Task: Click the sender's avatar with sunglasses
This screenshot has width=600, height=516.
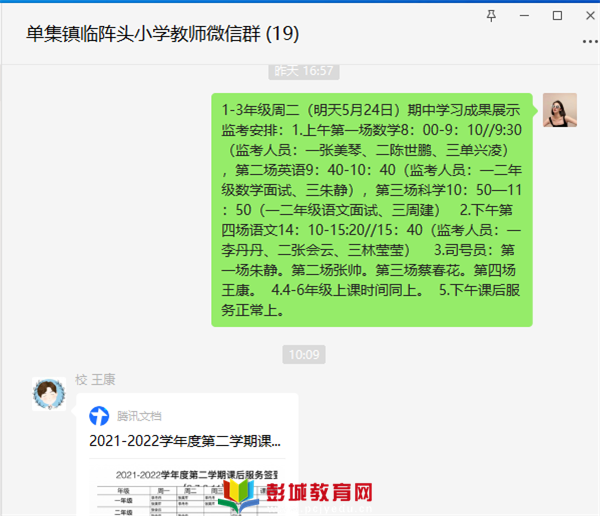Action: tap(560, 110)
